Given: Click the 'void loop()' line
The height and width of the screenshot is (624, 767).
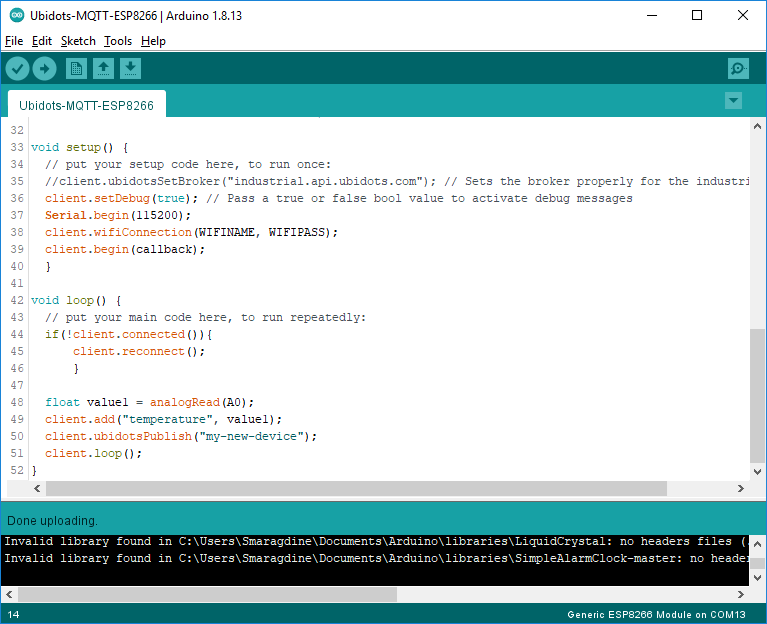Looking at the screenshot, I should coord(76,300).
